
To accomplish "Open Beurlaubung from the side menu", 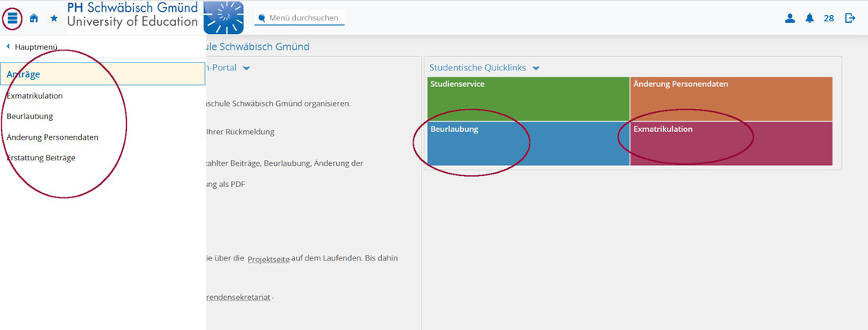I will pyautogui.click(x=30, y=116).
